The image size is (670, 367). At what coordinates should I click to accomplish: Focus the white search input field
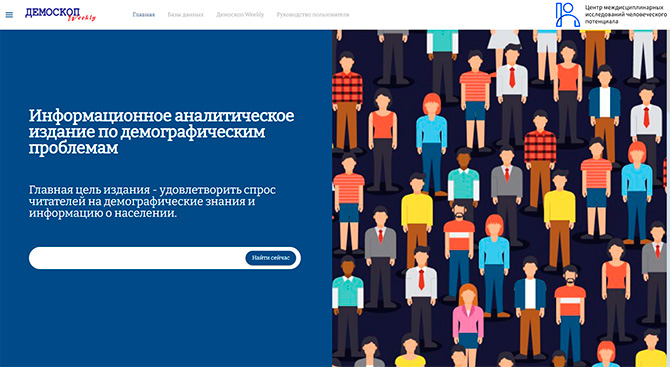[137, 258]
